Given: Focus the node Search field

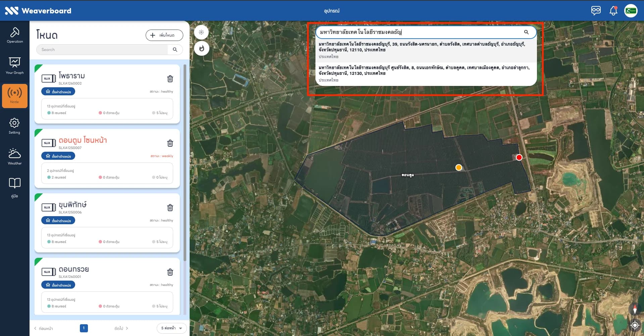Looking at the screenshot, I should point(102,50).
